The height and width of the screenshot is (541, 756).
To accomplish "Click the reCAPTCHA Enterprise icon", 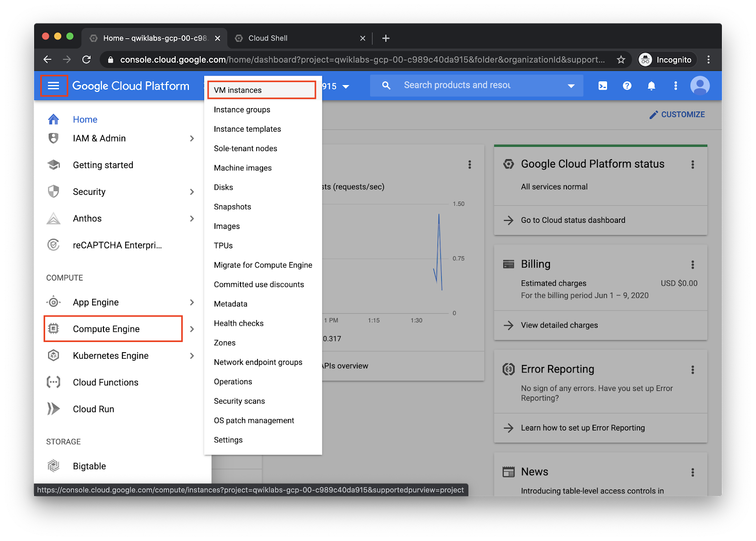I will point(53,245).
